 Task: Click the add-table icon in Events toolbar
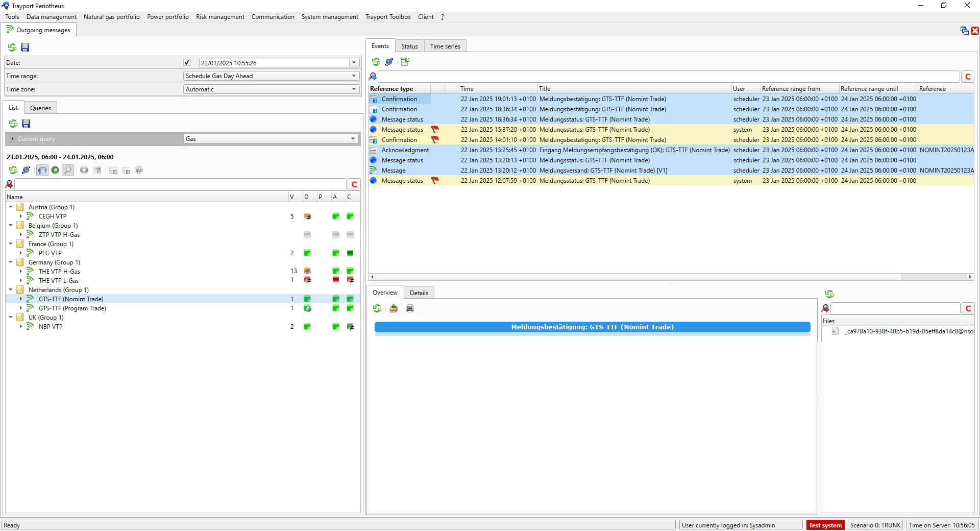coord(405,62)
